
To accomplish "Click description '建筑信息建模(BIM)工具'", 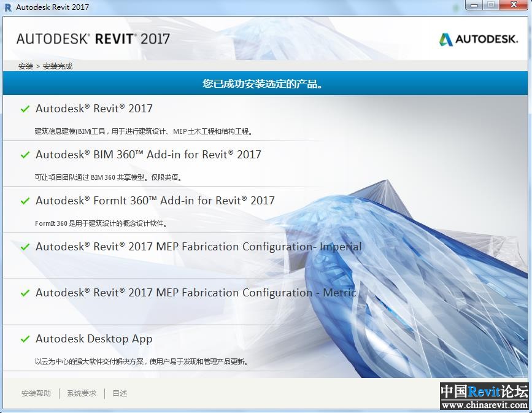I will tap(144, 131).
